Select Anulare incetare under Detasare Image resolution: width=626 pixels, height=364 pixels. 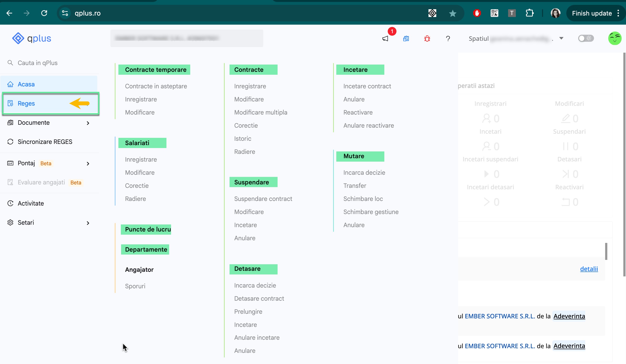(257, 337)
